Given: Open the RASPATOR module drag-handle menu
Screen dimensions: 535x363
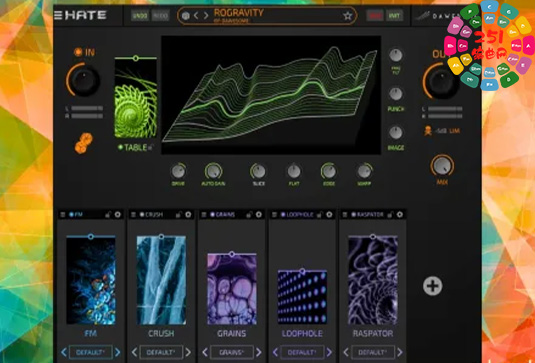Looking at the screenshot, I should 345,215.
